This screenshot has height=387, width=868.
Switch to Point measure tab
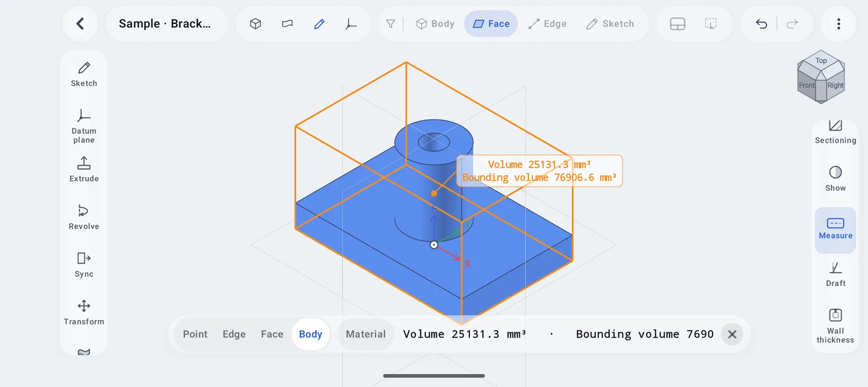[195, 334]
